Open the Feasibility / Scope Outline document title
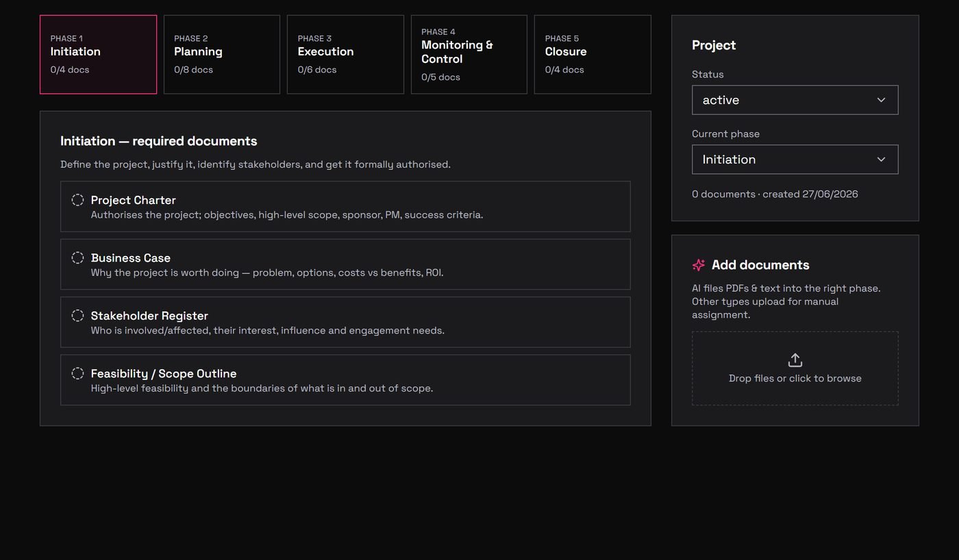 coord(164,374)
